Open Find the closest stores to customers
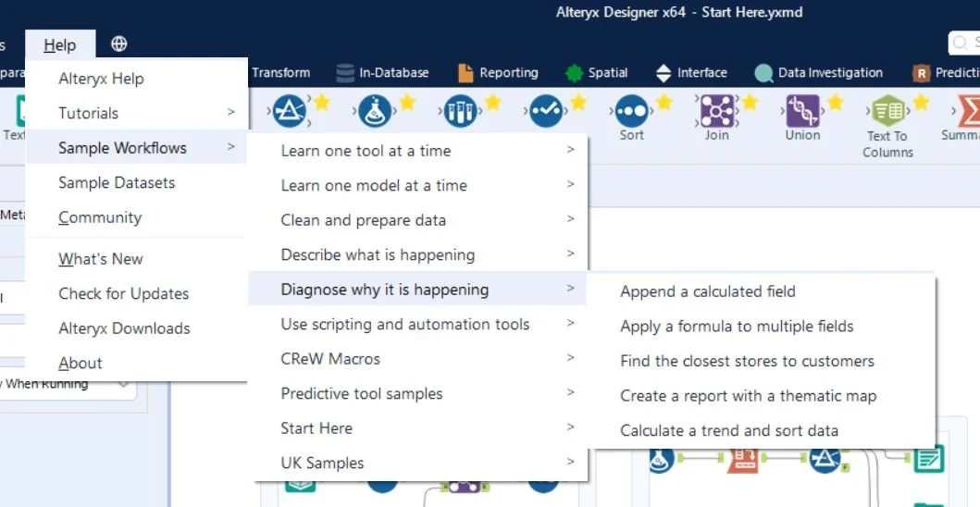 [x=762, y=361]
